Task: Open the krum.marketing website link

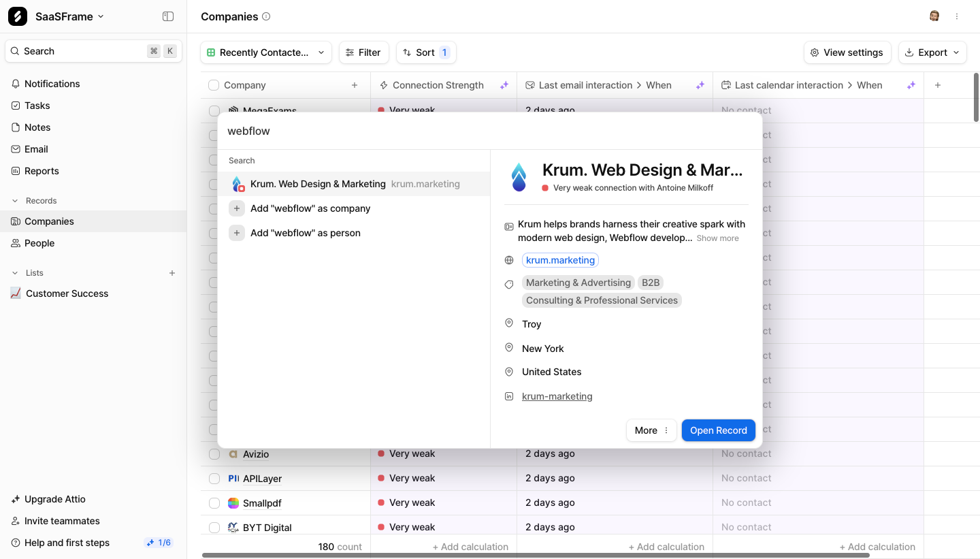Action: pos(560,260)
